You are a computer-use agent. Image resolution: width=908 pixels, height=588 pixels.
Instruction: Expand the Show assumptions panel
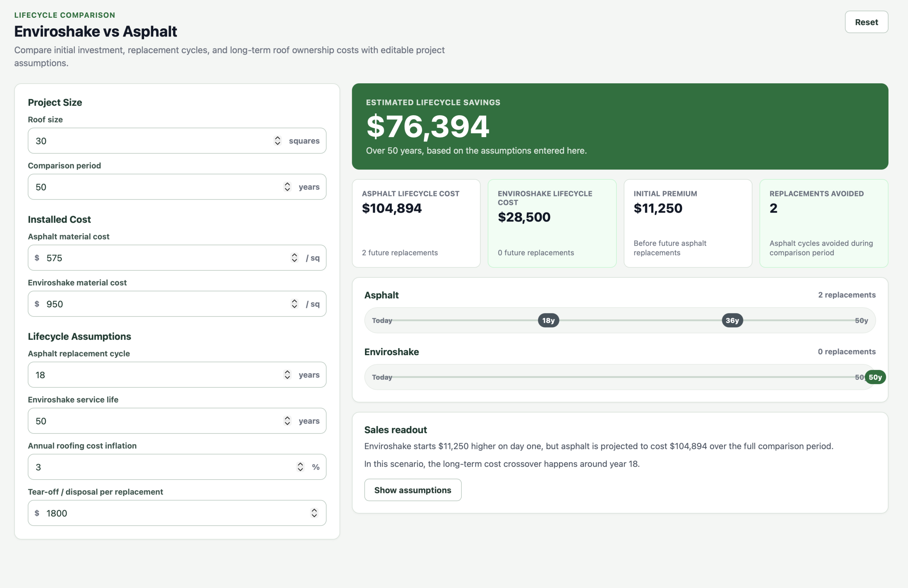[413, 490]
